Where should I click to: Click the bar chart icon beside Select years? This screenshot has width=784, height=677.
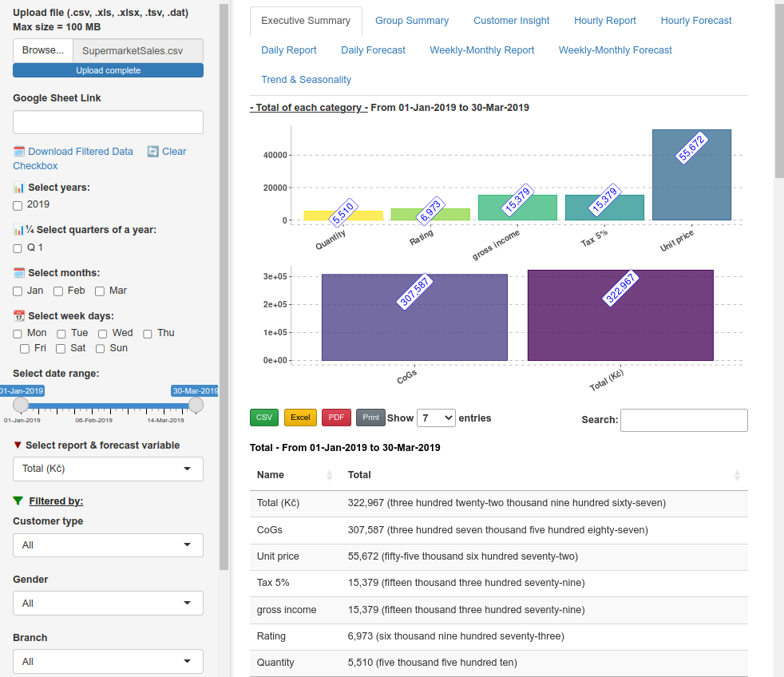(19, 188)
